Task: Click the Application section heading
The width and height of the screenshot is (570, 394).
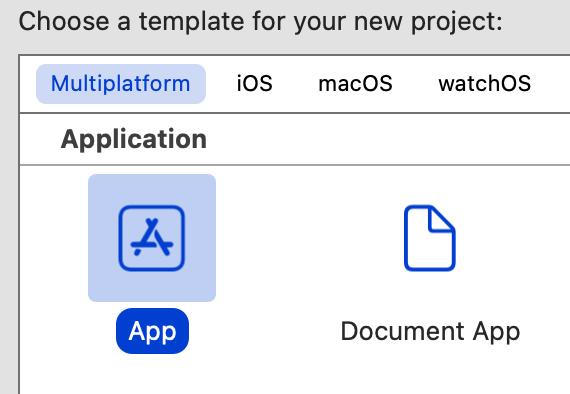Action: [x=134, y=140]
